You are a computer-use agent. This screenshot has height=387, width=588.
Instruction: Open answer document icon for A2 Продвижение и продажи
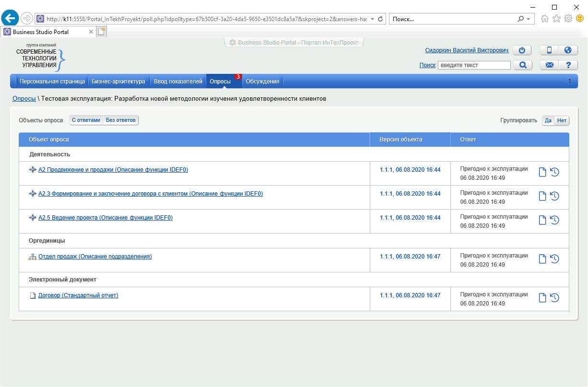(542, 172)
